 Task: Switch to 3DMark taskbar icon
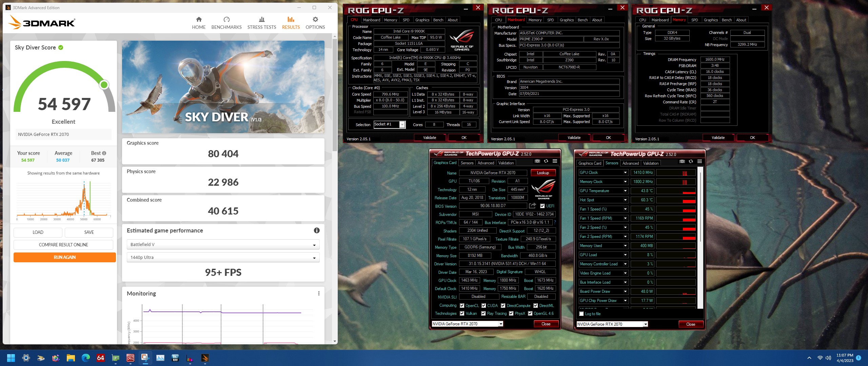pyautogui.click(x=205, y=358)
